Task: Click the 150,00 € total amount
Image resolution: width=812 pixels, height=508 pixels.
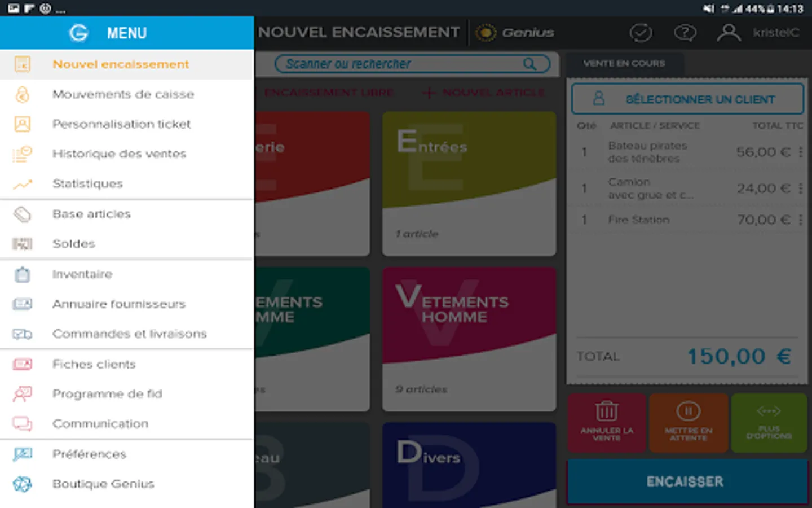Action: click(x=739, y=357)
